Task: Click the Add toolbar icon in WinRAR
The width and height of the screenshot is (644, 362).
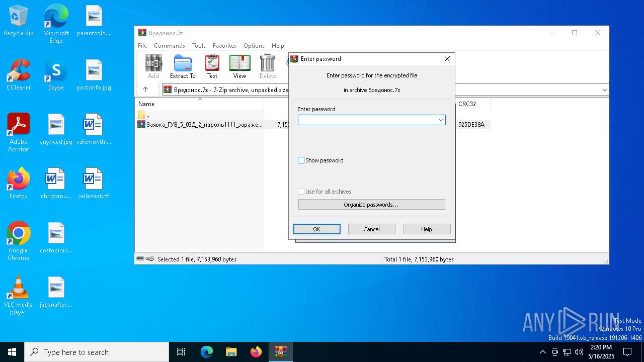Action: [153, 67]
